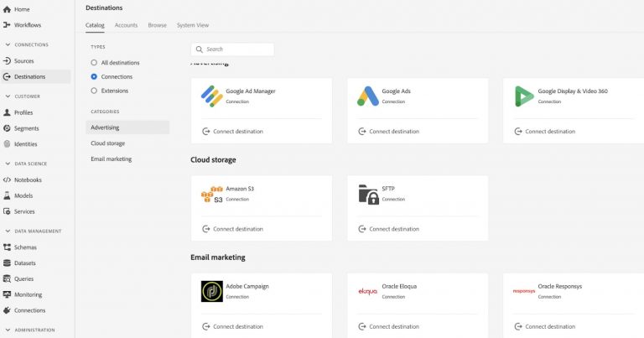Click the Amazon S3 logo icon
Image resolution: width=644 pixels, height=338 pixels.
coord(211,195)
